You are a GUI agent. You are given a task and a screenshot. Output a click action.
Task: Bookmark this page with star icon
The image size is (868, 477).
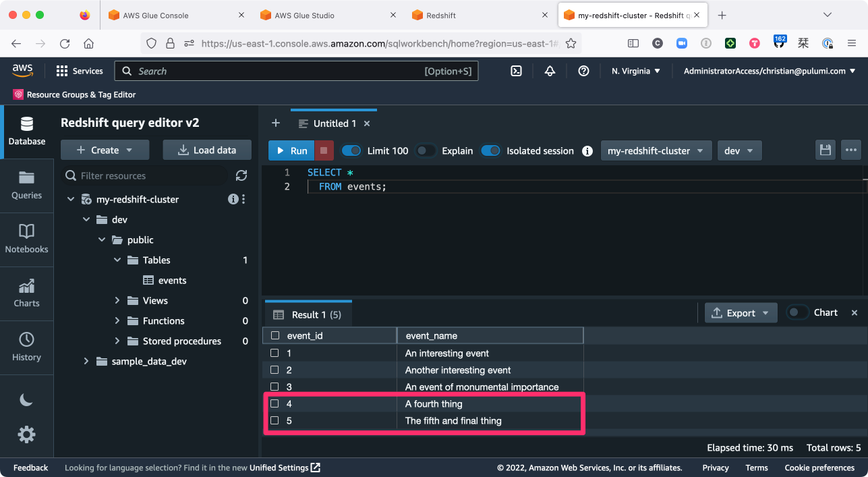coord(571,43)
